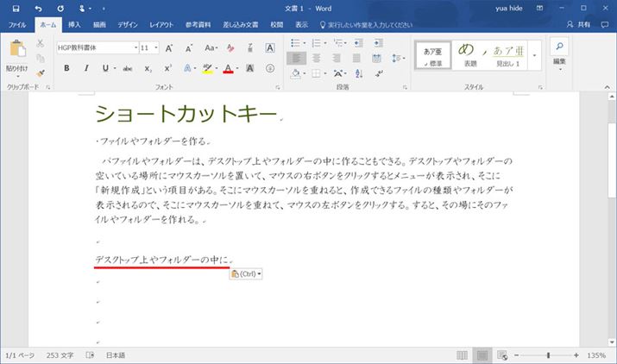The height and width of the screenshot is (364, 617).
Task: Open the 挿入 ribbon tab
Action: [74, 26]
